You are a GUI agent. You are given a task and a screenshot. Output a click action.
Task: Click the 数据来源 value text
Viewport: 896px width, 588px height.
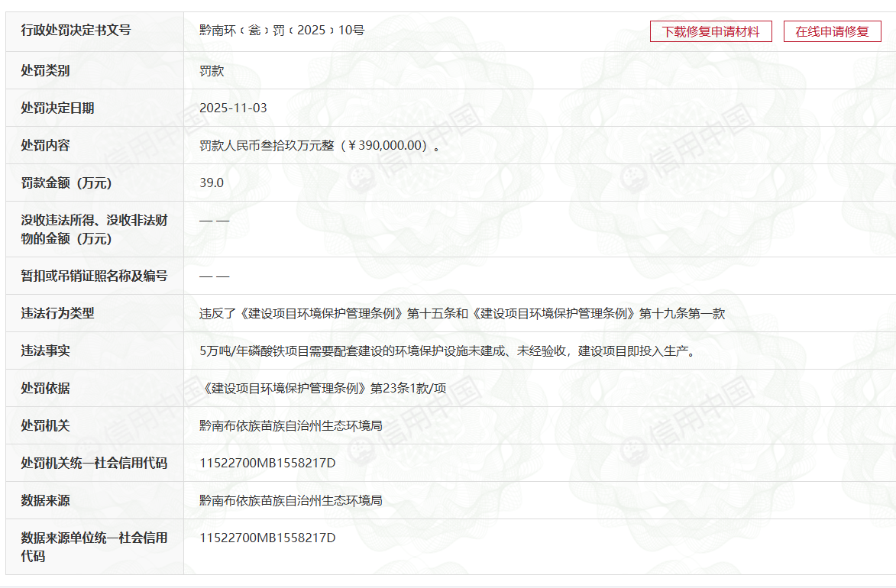click(291, 501)
